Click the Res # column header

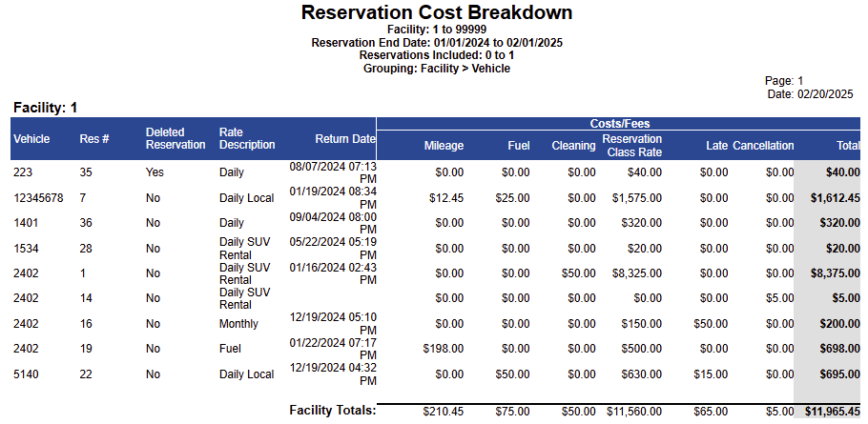click(93, 139)
